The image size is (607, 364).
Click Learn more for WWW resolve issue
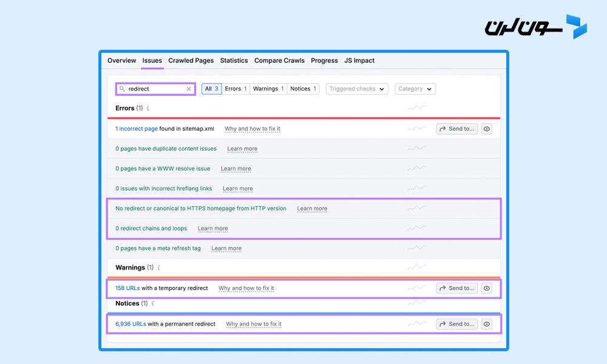(236, 169)
